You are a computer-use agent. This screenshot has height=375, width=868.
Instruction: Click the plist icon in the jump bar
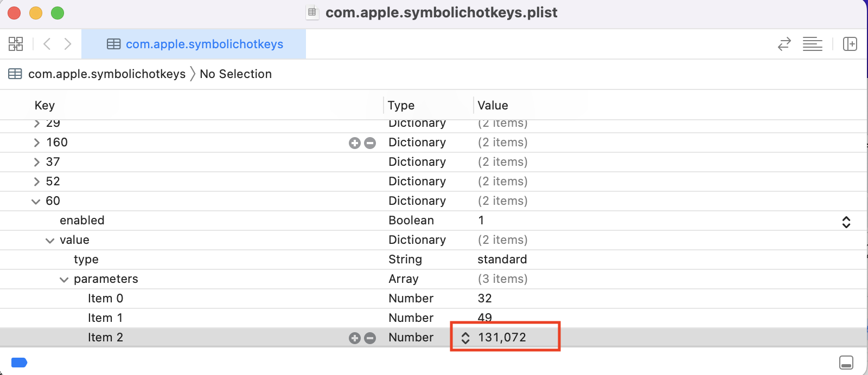click(x=15, y=74)
